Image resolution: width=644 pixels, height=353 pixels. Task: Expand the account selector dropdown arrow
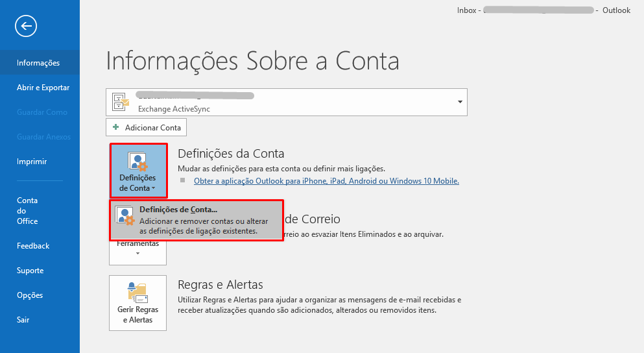point(460,102)
